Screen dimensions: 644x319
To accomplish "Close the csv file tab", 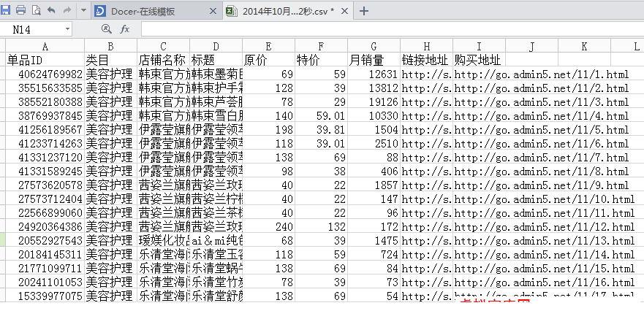I will click(x=344, y=11).
